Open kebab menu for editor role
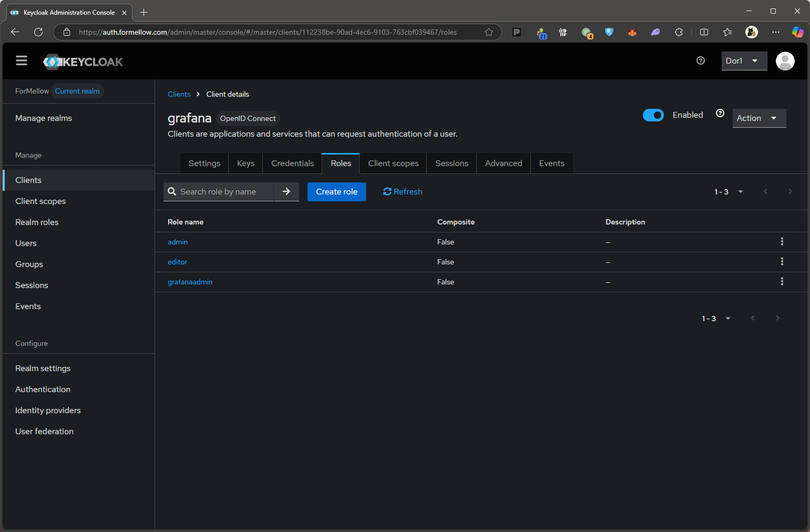This screenshot has height=532, width=810. pos(782,262)
